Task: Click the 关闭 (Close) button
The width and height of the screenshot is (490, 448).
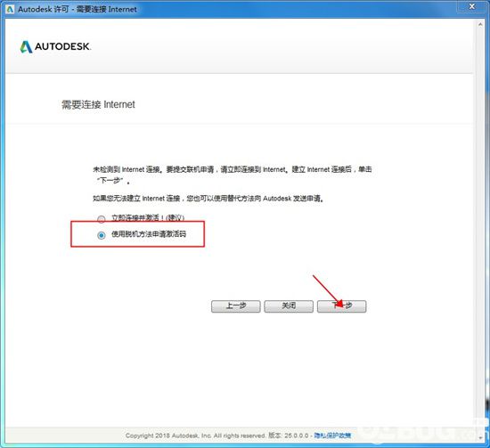Action: [x=289, y=306]
